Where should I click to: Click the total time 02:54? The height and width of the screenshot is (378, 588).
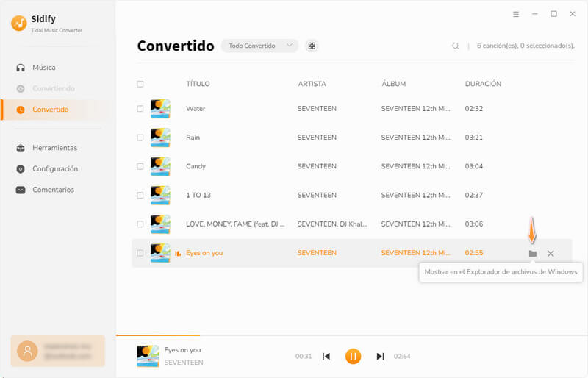tap(402, 356)
